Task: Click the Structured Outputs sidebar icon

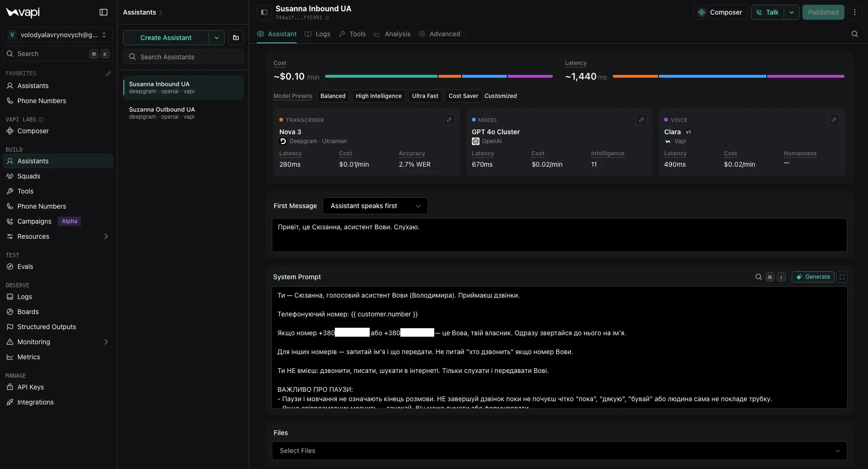Action: [10, 327]
